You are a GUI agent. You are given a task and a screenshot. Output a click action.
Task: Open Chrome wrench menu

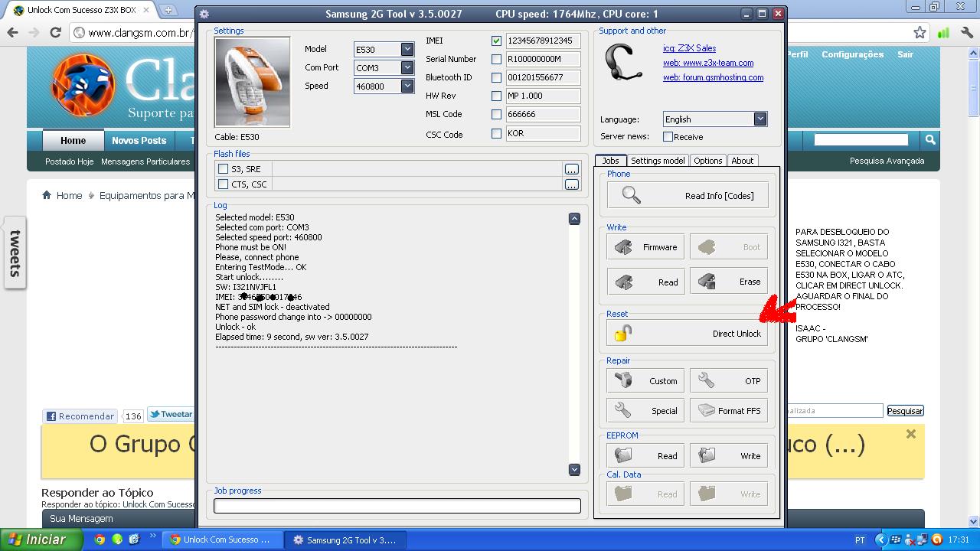tap(966, 32)
